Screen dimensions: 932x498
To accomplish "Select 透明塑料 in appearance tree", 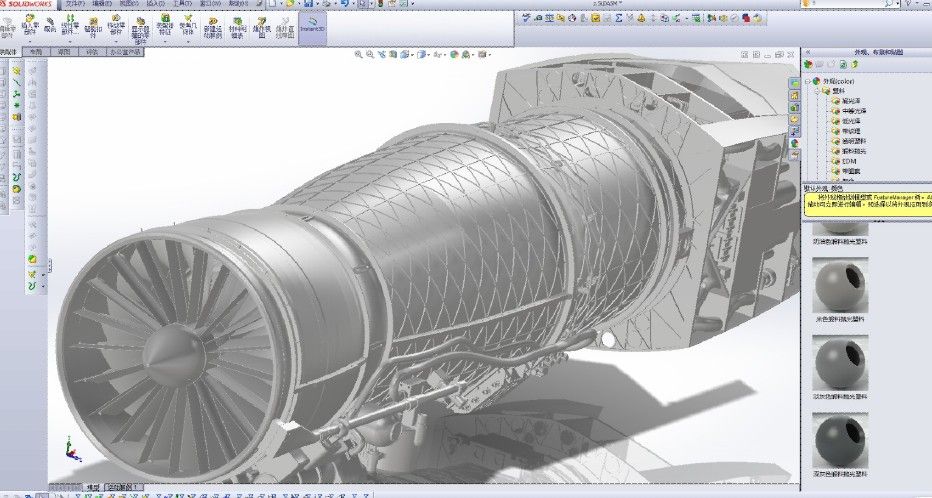I will click(x=854, y=141).
